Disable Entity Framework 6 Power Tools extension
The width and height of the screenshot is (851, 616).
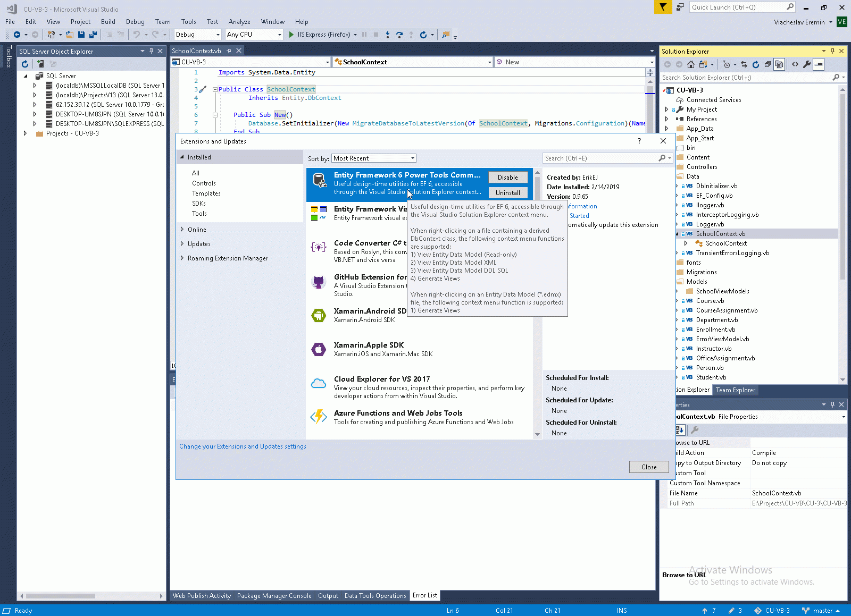[508, 178]
